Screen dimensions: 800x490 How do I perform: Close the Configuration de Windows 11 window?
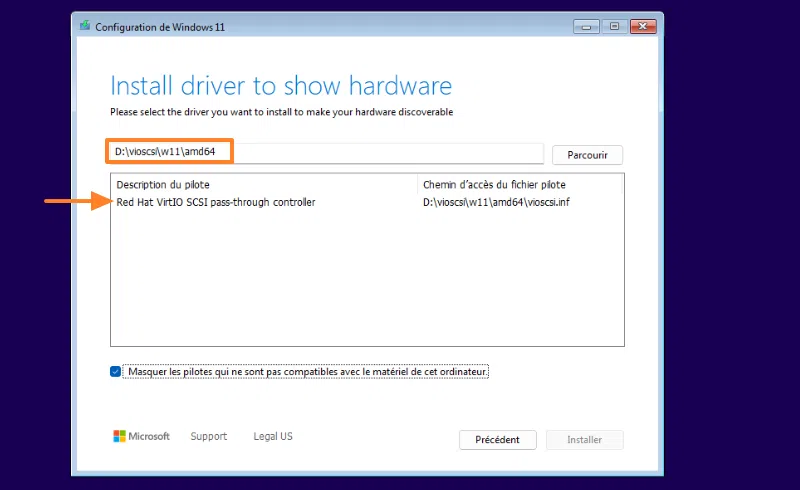pyautogui.click(x=643, y=27)
